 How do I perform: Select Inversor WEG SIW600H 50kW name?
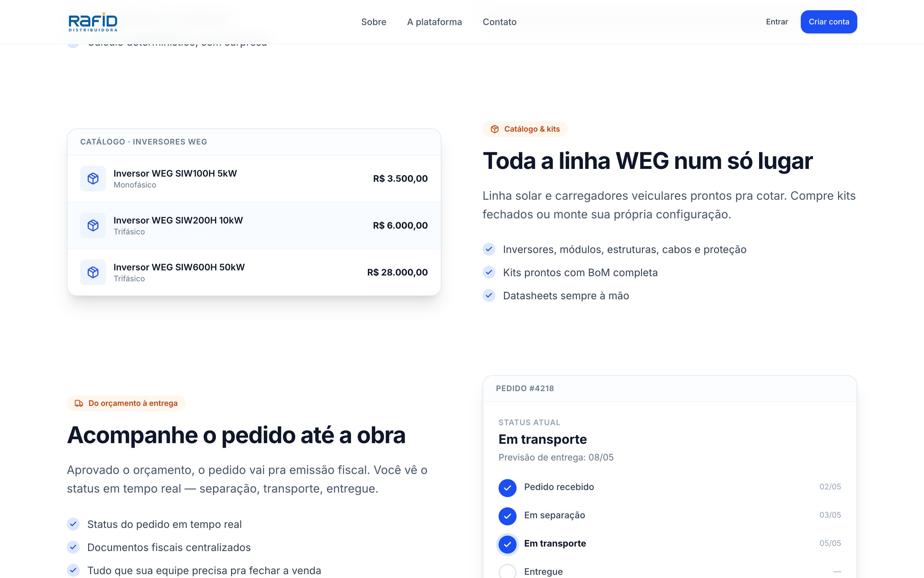point(179,267)
